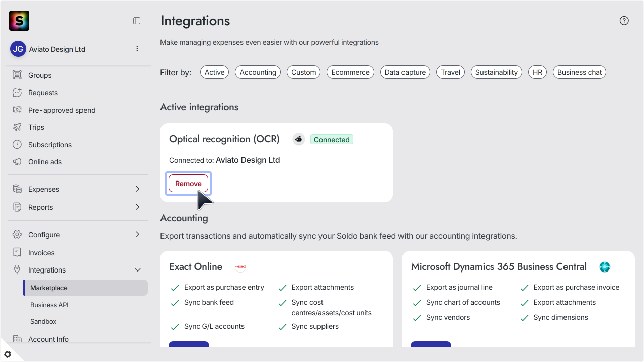Open the Subscriptions section label
Screen dimensions: 644x362
click(x=50, y=145)
